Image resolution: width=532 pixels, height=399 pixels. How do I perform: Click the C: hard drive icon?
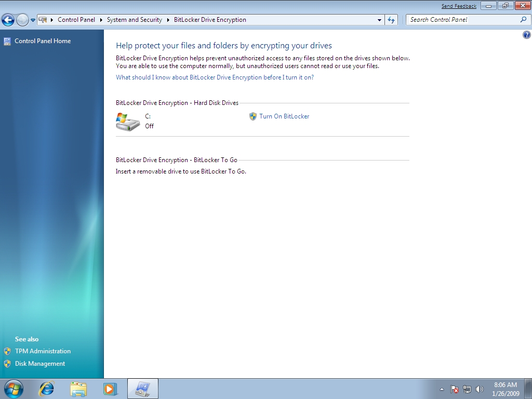tap(128, 122)
